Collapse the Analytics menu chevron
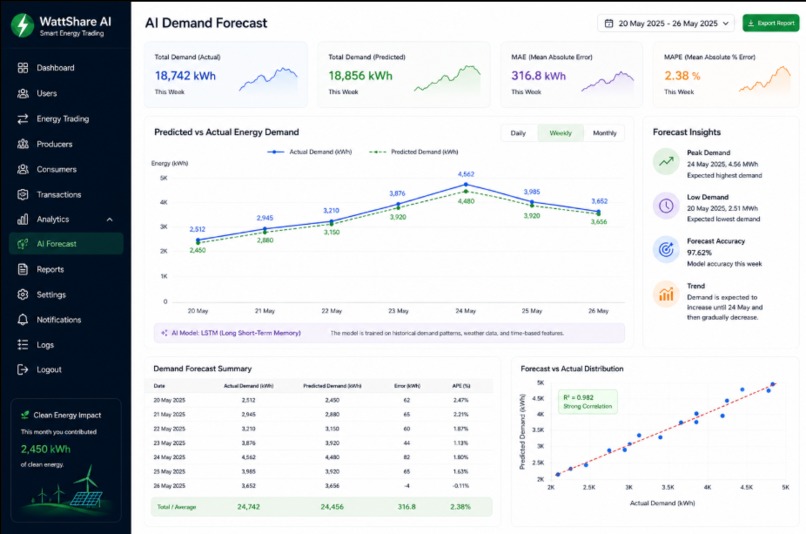This screenshot has width=806, height=534. coord(109,219)
